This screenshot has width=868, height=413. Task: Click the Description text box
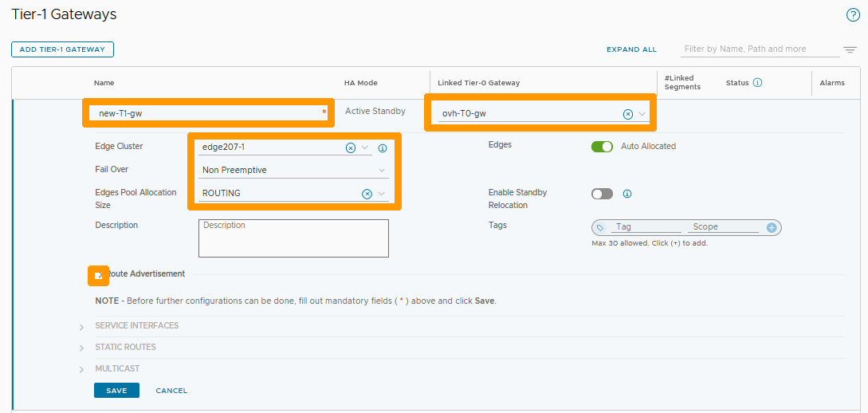click(293, 238)
